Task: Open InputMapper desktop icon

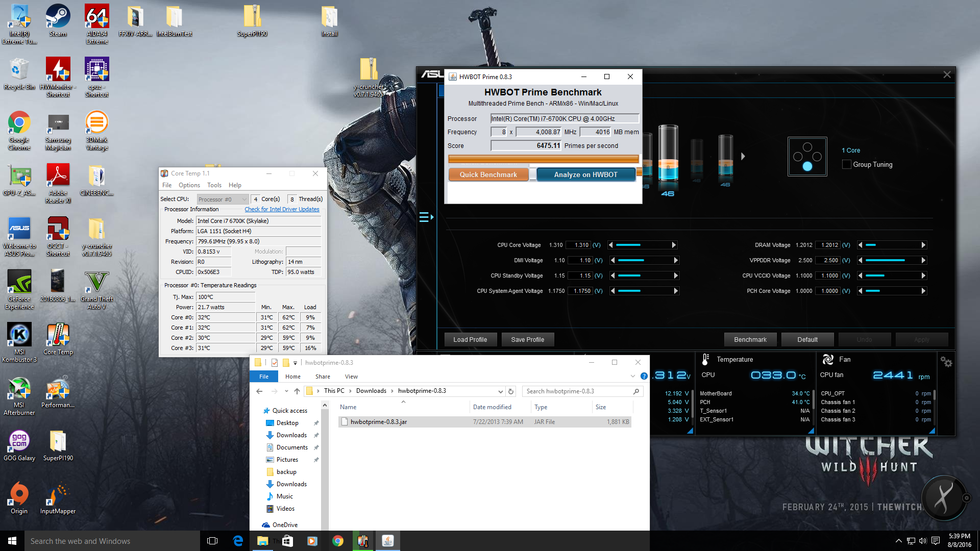Action: pyautogui.click(x=58, y=498)
